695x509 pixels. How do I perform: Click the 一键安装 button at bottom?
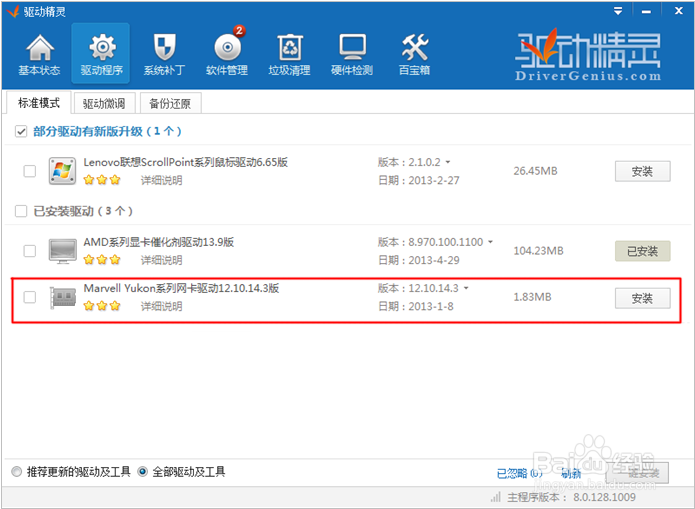click(x=637, y=473)
